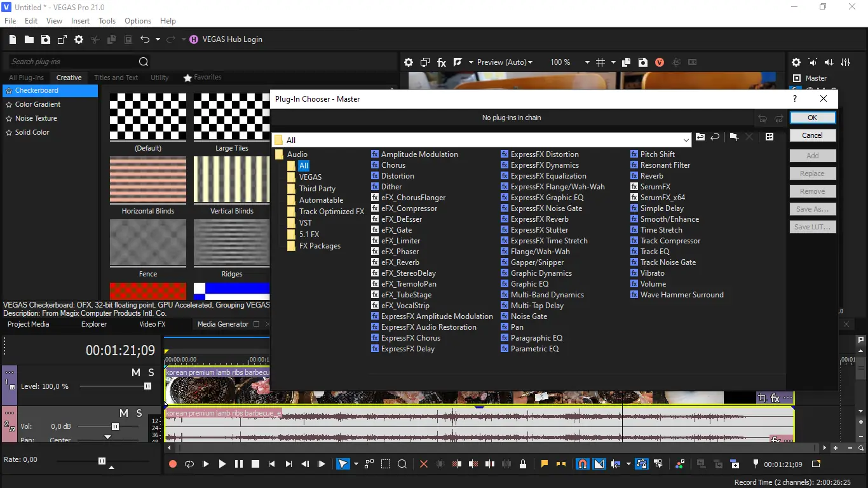Toggle automatic crossfades
The width and height of the screenshot is (868, 488).
[x=599, y=464]
